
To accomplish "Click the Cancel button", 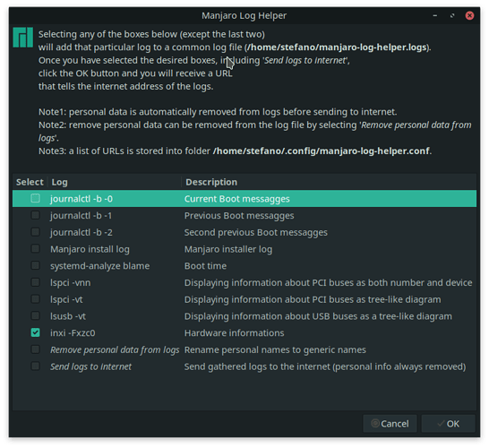I will click(390, 424).
